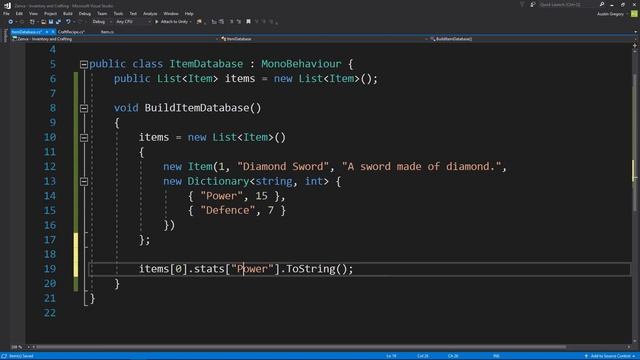Open the Any CPU platform dropdown
Viewport: 640px width, 360px height.
click(133, 22)
